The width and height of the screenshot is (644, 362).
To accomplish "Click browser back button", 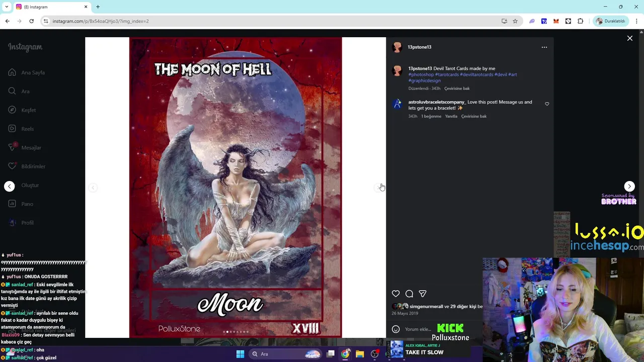I will (7, 21).
